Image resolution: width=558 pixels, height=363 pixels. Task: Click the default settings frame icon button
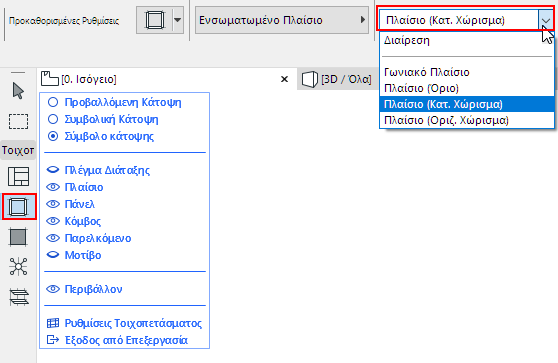[x=154, y=20]
